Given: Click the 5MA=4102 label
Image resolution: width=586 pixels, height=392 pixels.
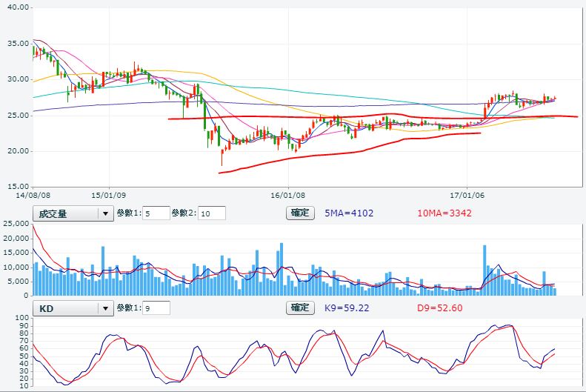Looking at the screenshot, I should [x=350, y=213].
